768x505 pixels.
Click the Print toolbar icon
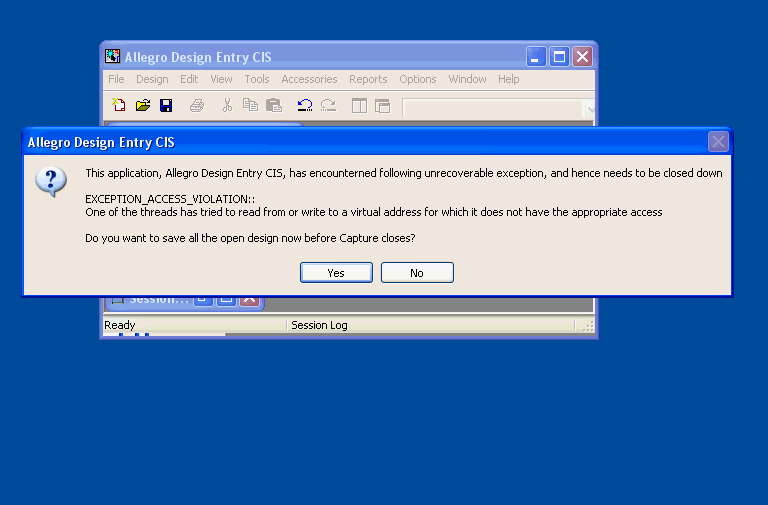point(197,105)
